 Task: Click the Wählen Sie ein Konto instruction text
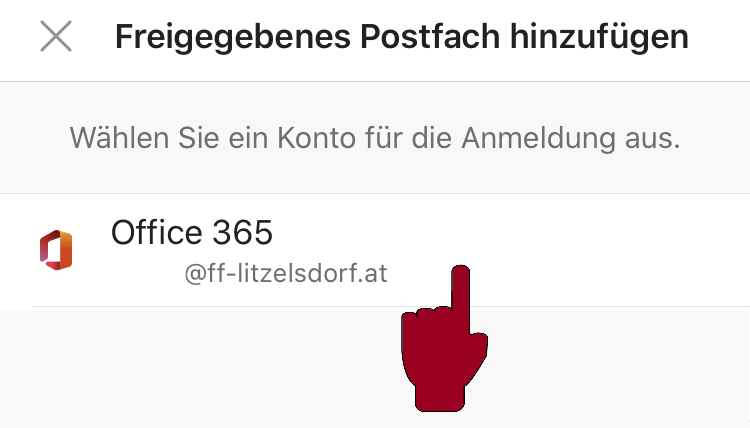click(375, 138)
